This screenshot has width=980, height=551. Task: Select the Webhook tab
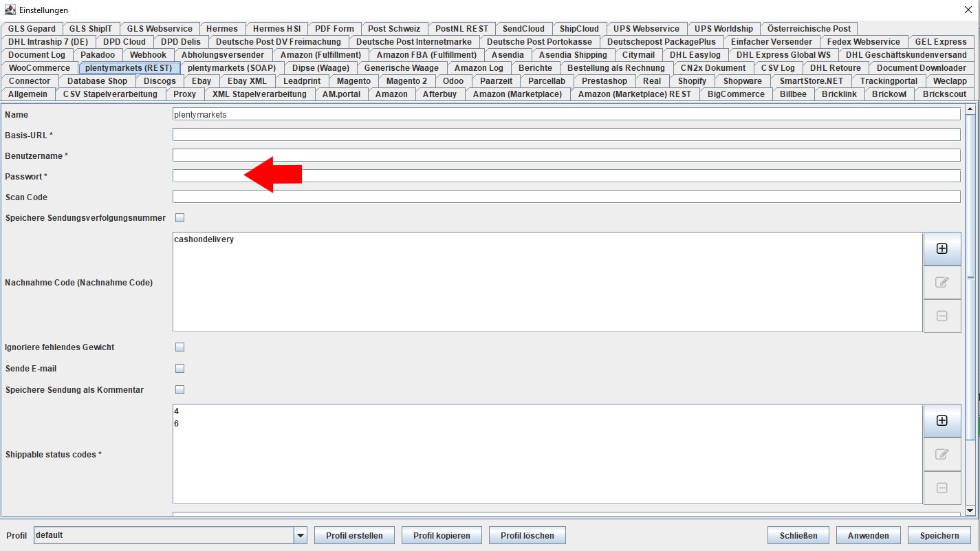click(148, 55)
